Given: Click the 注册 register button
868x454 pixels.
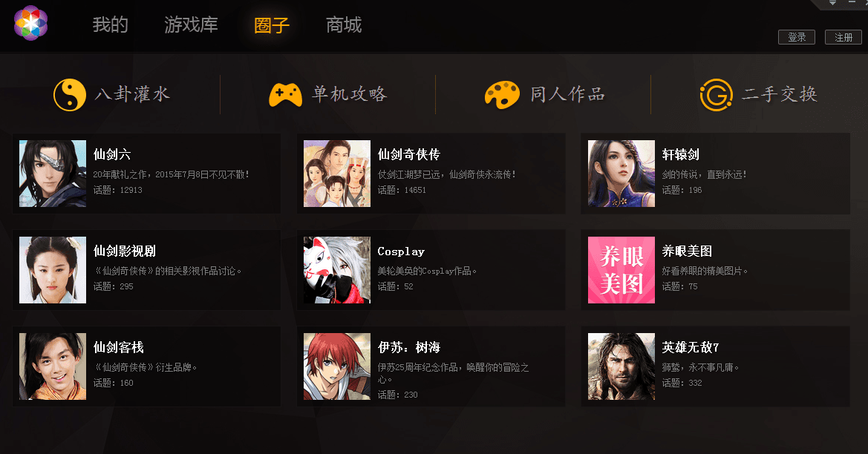Looking at the screenshot, I should point(843,37).
